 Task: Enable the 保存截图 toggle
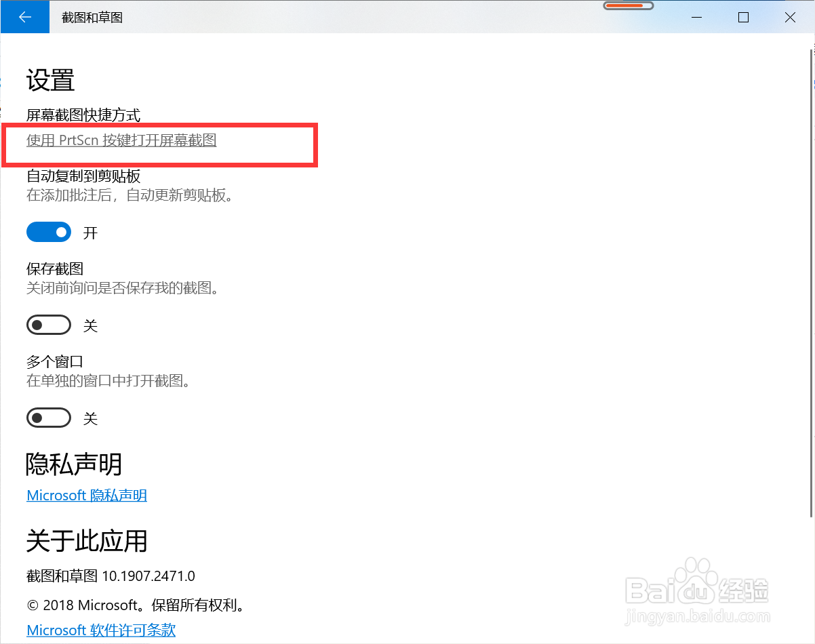(49, 325)
